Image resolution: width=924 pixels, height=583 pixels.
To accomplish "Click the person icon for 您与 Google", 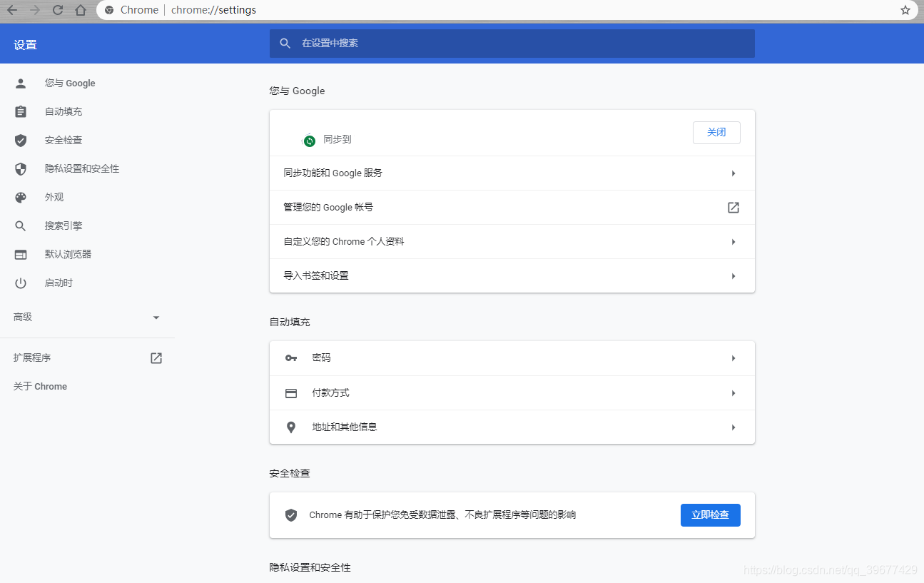I will (x=21, y=83).
